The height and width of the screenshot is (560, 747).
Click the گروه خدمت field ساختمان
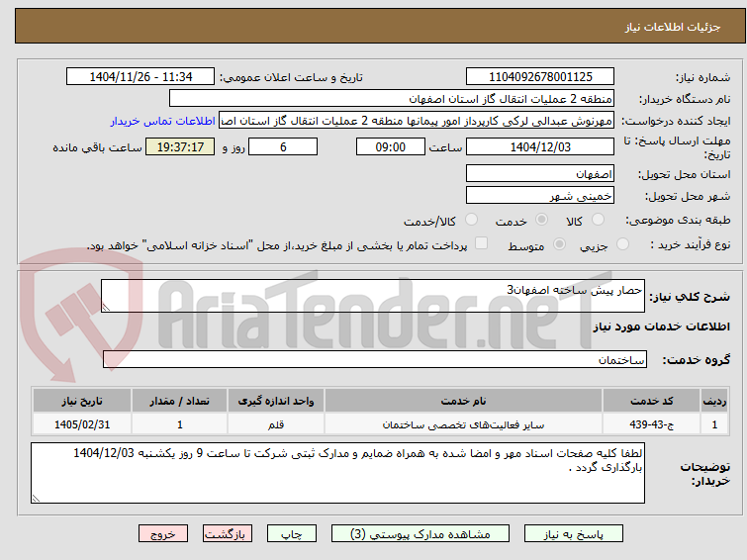click(375, 359)
